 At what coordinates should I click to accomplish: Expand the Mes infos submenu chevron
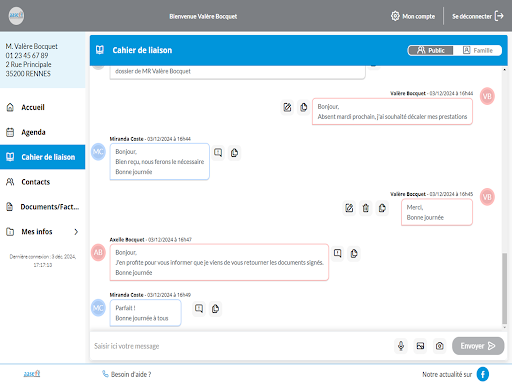coord(76,232)
